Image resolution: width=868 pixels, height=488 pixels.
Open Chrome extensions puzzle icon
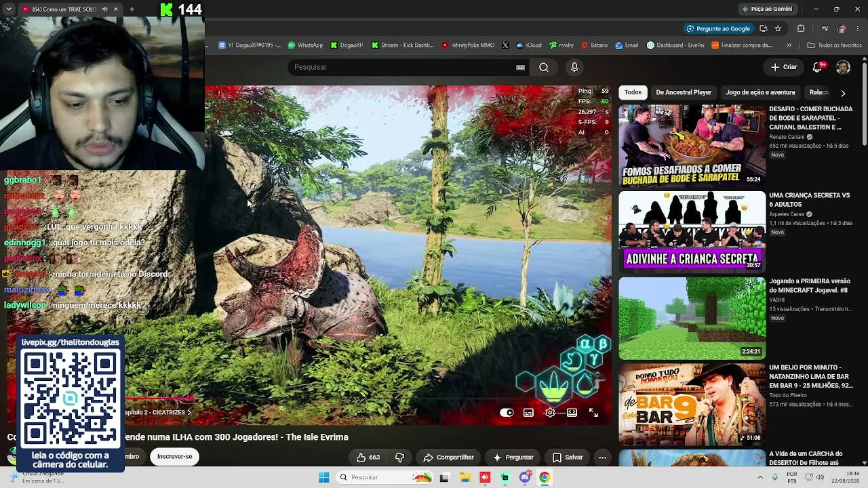tap(801, 28)
